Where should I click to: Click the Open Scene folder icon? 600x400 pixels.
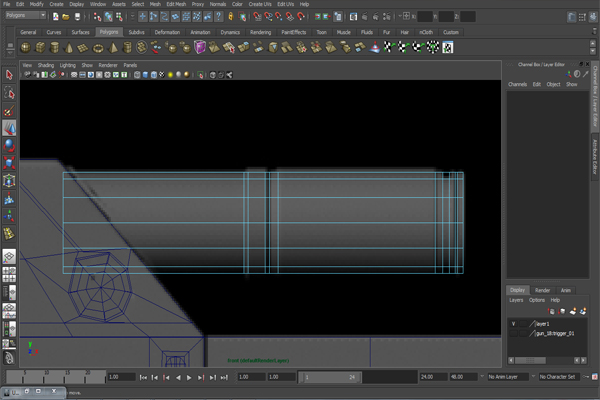66,16
